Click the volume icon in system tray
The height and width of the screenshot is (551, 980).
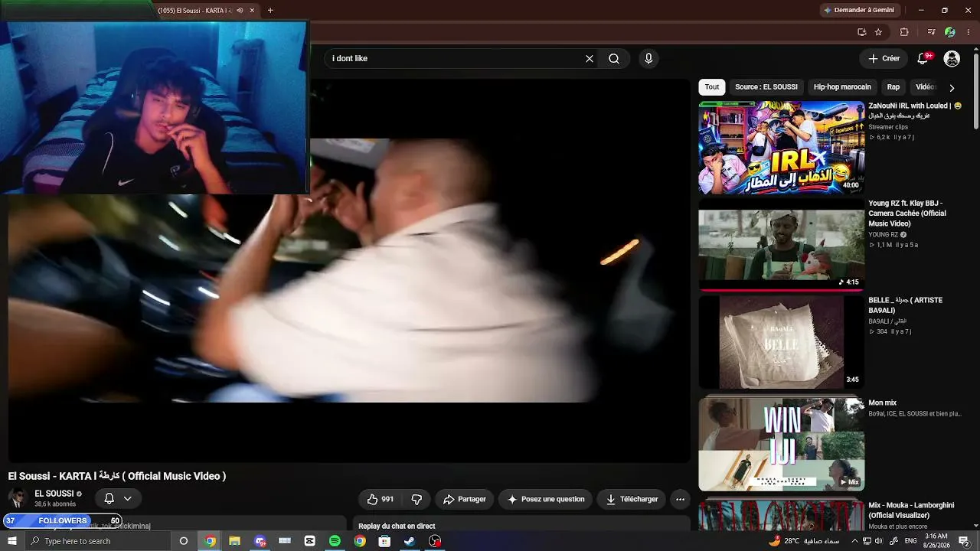click(x=879, y=541)
